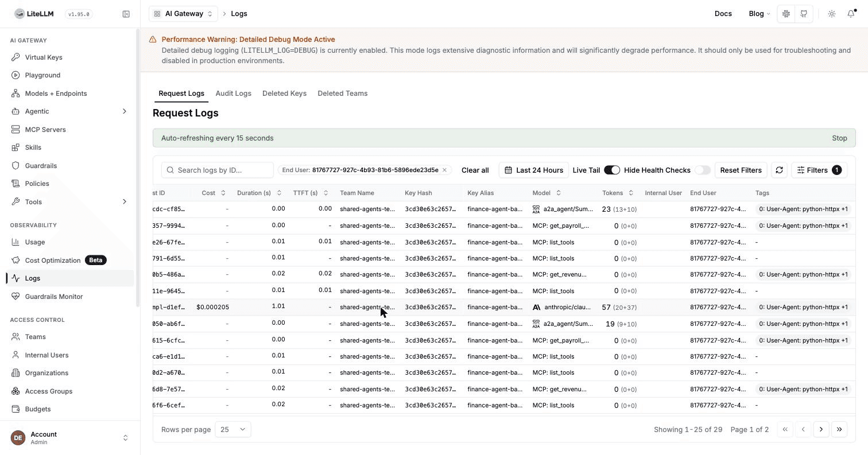This screenshot has width=868, height=455.
Task: Switch to Audit Logs tab
Action: tap(233, 94)
